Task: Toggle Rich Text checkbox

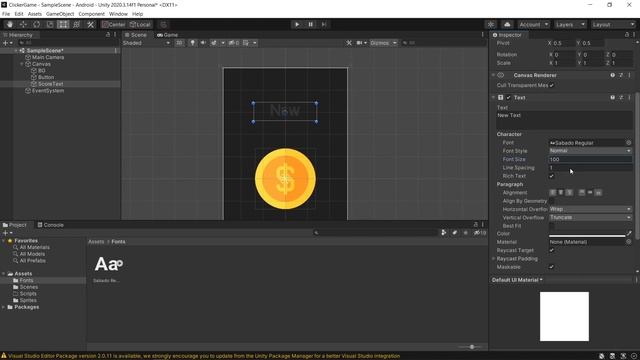Action: tap(552, 176)
